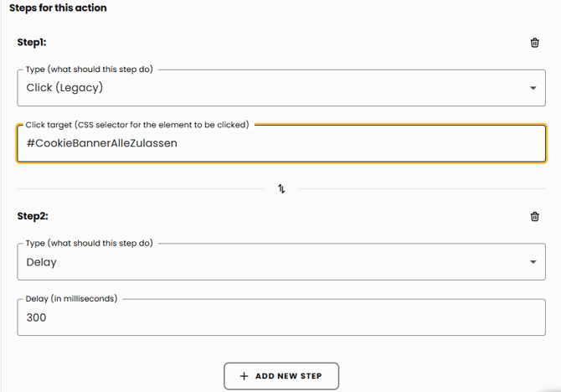
Task: Click the Click target field label
Action: pyautogui.click(x=137, y=125)
